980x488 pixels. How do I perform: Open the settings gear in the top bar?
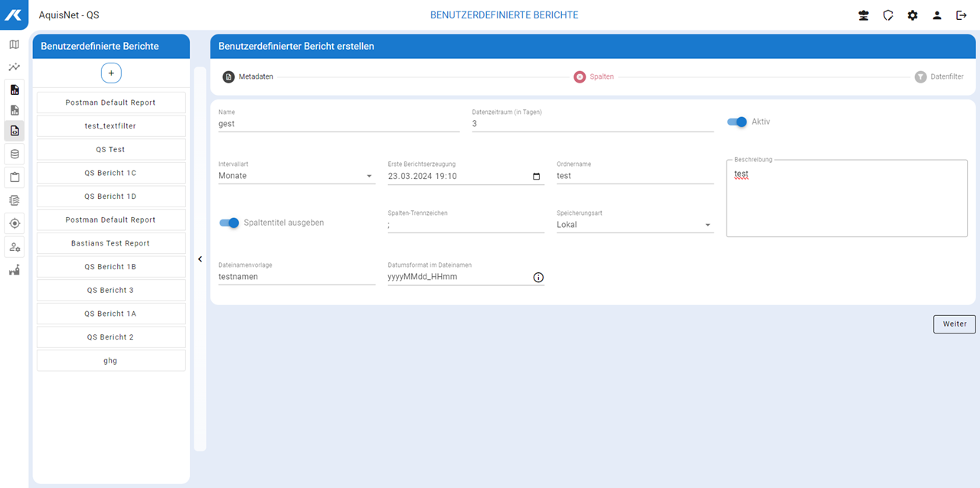[x=913, y=15]
